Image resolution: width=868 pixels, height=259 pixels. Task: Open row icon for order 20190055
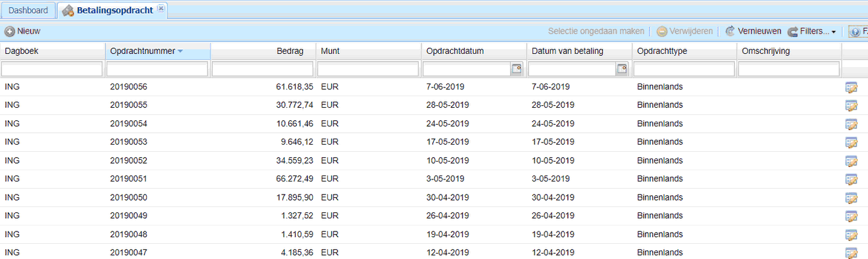click(851, 105)
